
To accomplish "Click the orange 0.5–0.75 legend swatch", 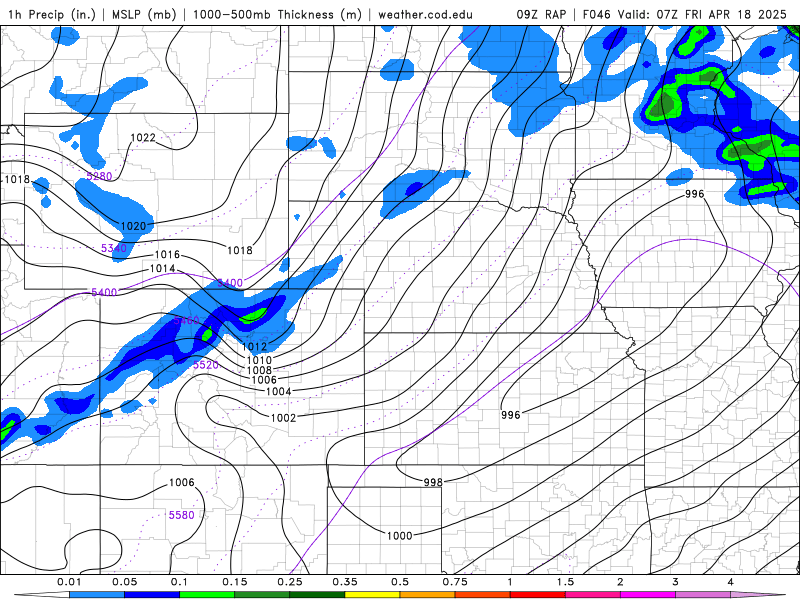I will (428, 595).
